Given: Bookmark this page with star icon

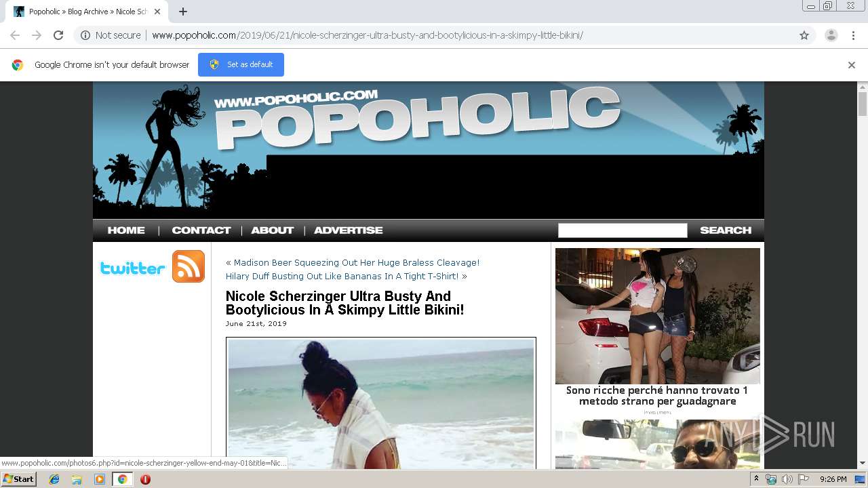Looking at the screenshot, I should (804, 35).
